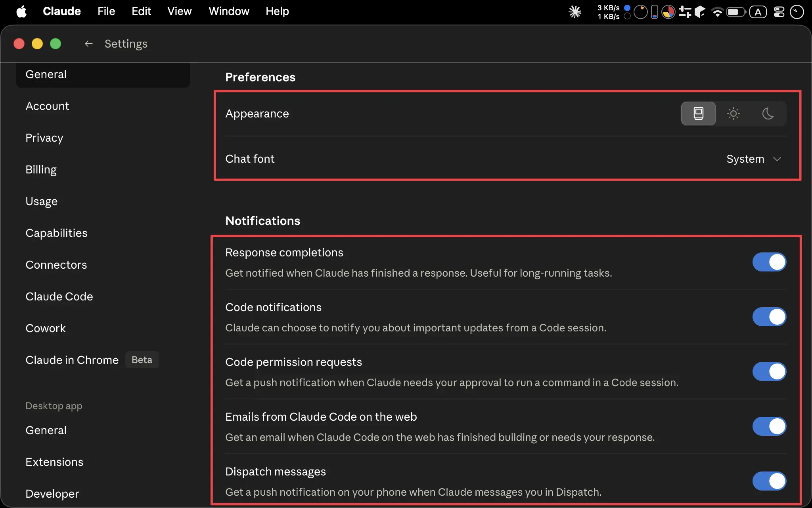This screenshot has width=812, height=508.
Task: Click the colored pie chart monitor icon
Action: [668, 12]
